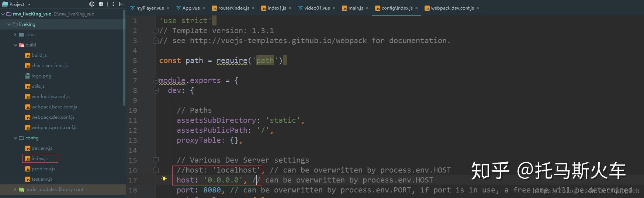This screenshot has height=198, width=644.
Task: Switch to the App.vue tab
Action: [191, 8]
